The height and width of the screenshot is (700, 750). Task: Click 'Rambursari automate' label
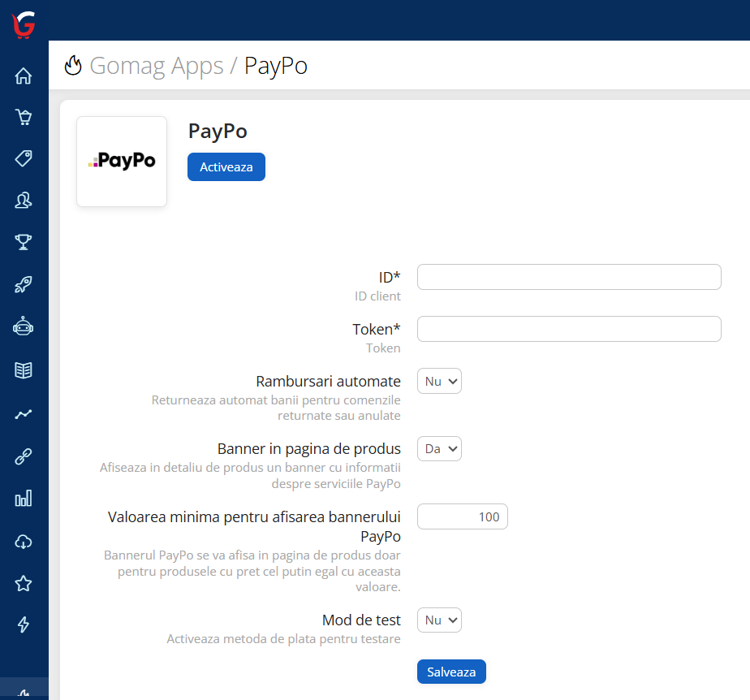[x=328, y=382]
